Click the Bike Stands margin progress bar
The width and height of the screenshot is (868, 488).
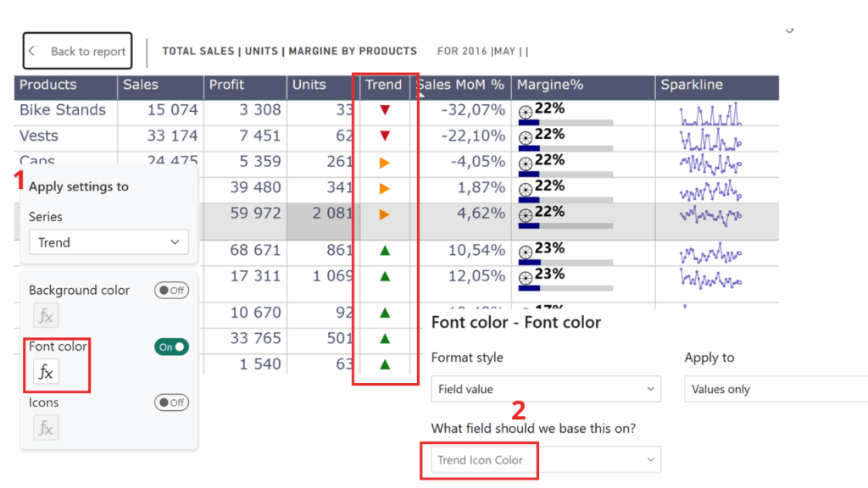[565, 123]
